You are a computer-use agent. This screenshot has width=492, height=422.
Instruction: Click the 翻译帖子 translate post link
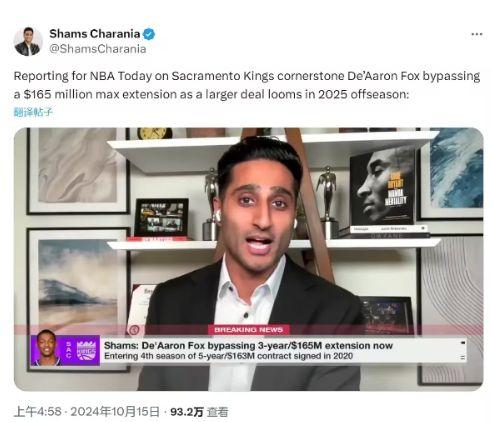click(x=33, y=112)
